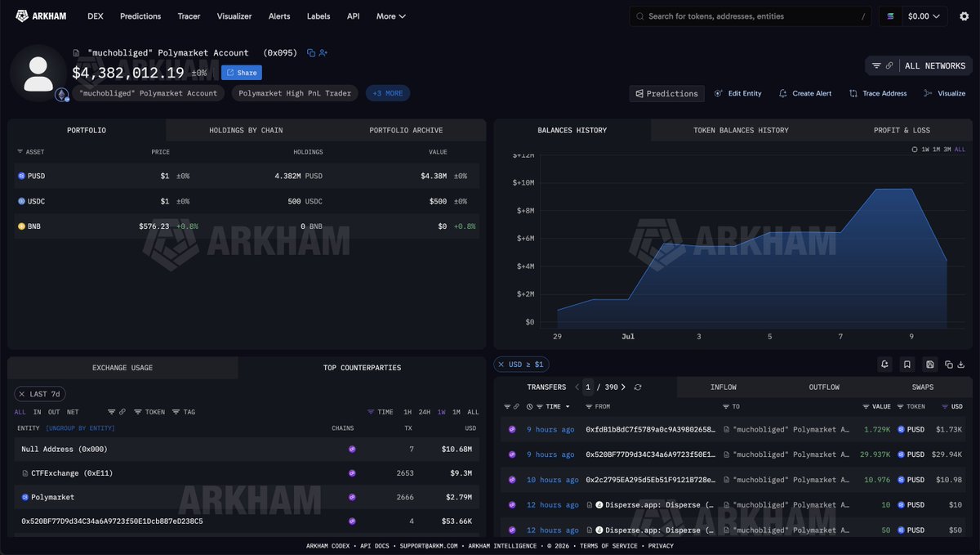Set counterparties time range to 24H

(424, 412)
